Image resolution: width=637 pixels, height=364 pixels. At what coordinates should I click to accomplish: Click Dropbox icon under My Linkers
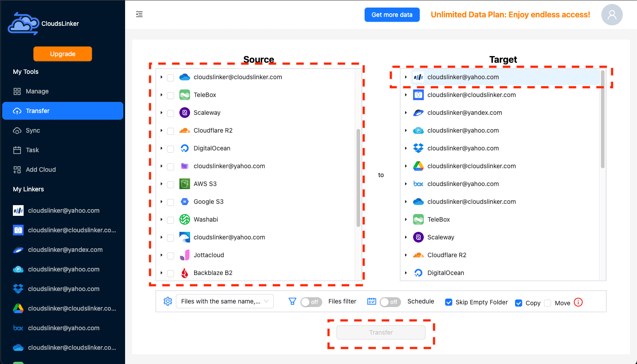click(x=18, y=289)
